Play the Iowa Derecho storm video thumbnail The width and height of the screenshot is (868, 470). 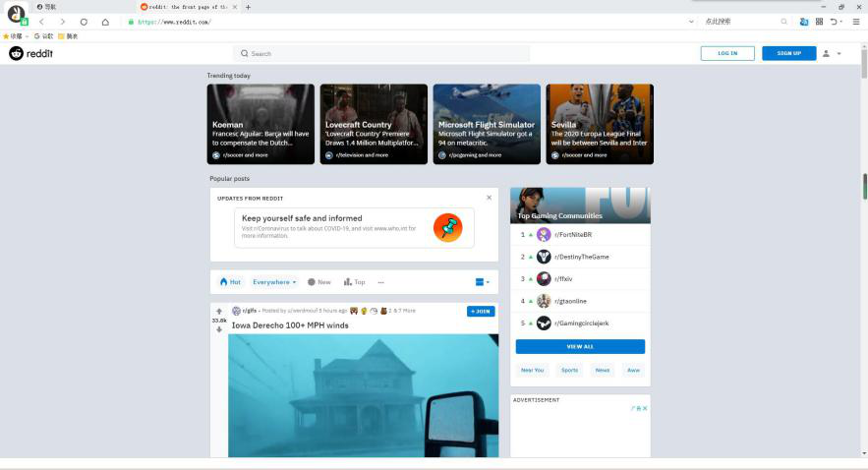click(x=363, y=395)
